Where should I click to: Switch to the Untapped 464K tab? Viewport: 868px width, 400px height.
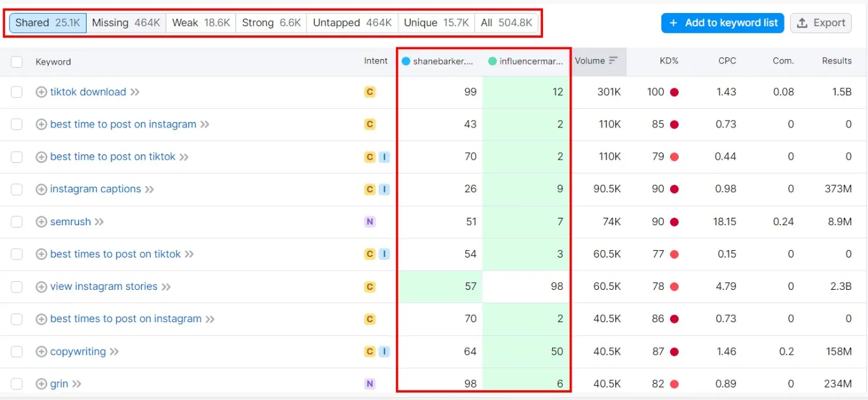click(352, 23)
